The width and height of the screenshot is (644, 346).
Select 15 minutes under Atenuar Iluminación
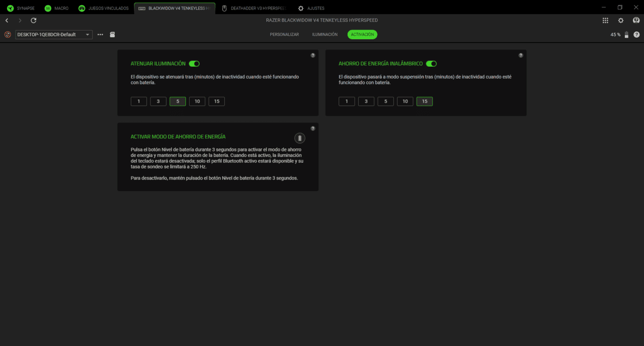point(217,102)
